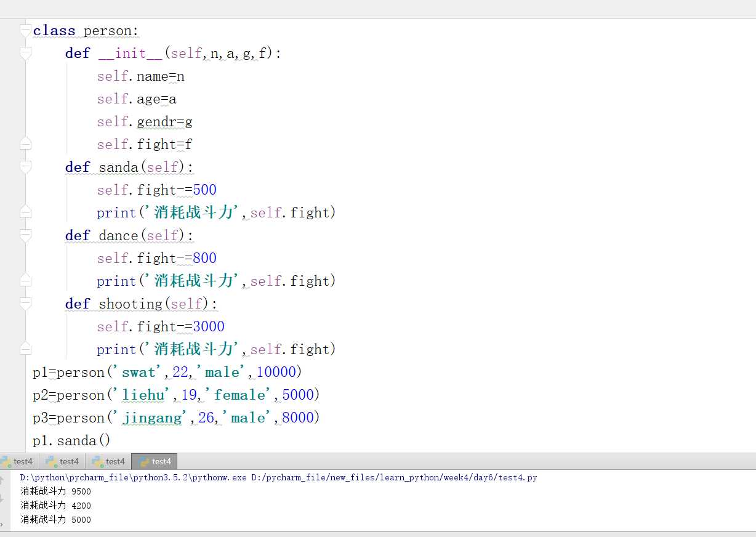This screenshot has height=537, width=756.
Task: Click the 'self.age=a' line
Action: 137,99
